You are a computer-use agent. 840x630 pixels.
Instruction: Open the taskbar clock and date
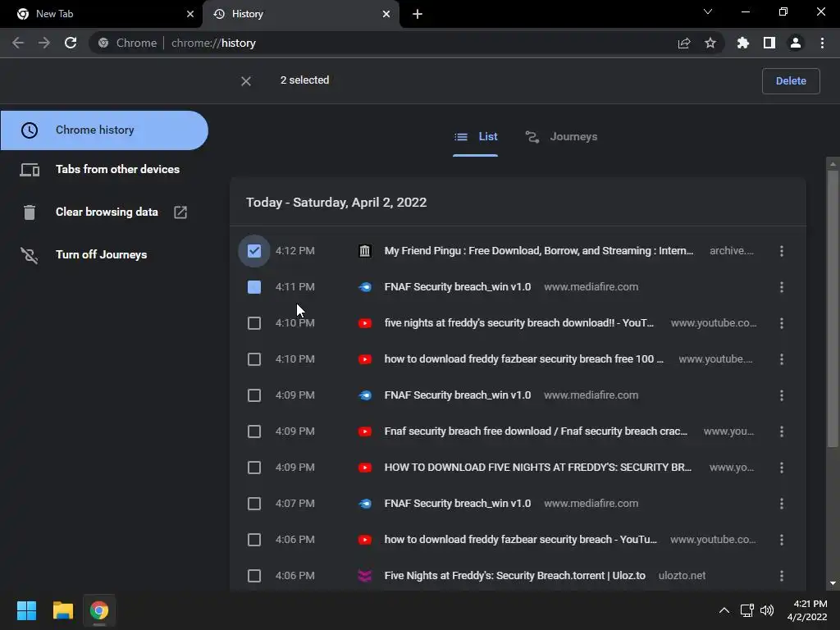[x=807, y=610]
